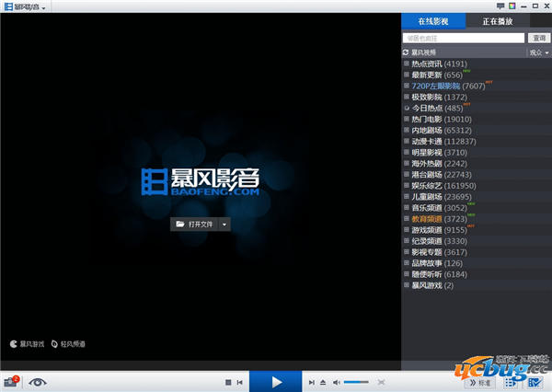Expand the 打开文件 dropdown arrow
Image resolution: width=552 pixels, height=392 pixels.
pos(224,224)
